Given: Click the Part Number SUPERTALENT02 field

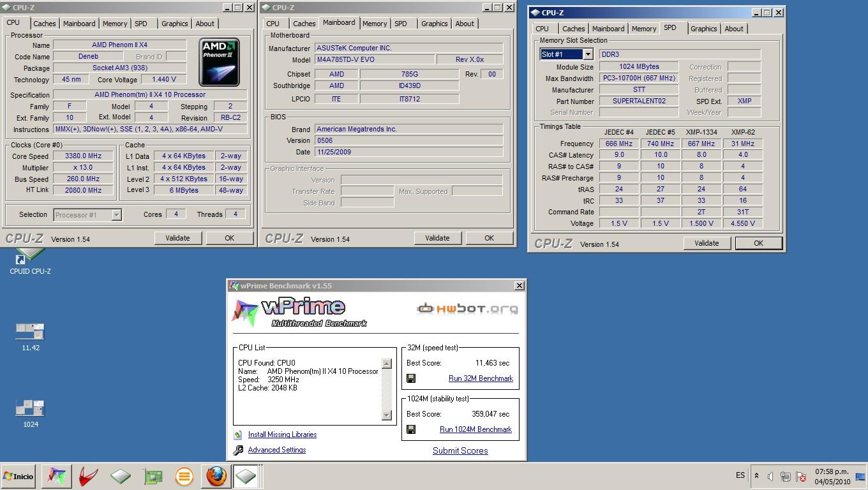Looking at the screenshot, I should (x=639, y=101).
